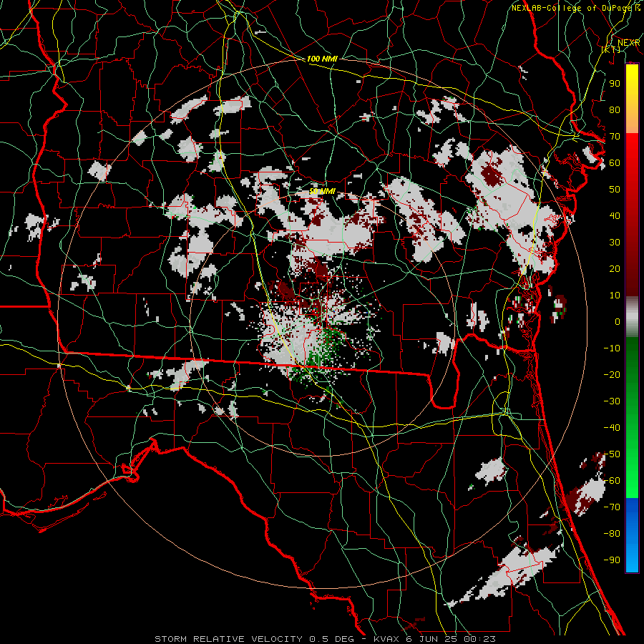Click the 30 knot value on velocity scale
The width and height of the screenshot is (644, 644).
coord(615,243)
